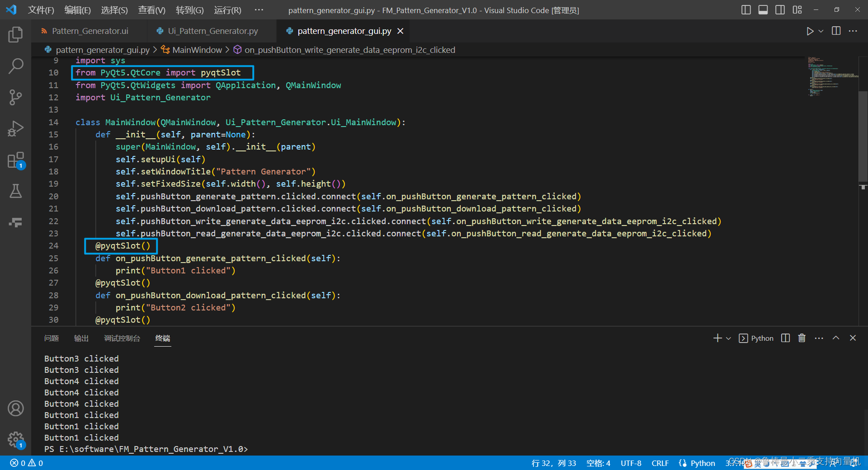
Task: Close the terminal panel
Action: point(853,338)
